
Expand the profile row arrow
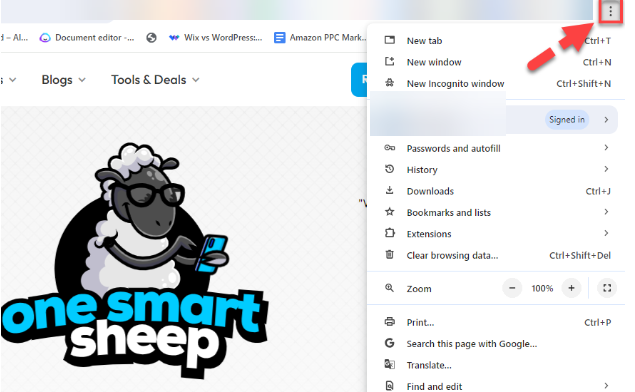pyautogui.click(x=606, y=119)
